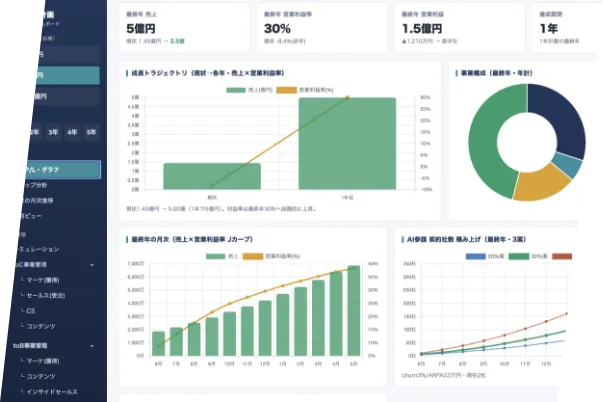Select the 3年 period button
This screenshot has height=402, width=603.
coord(53,132)
